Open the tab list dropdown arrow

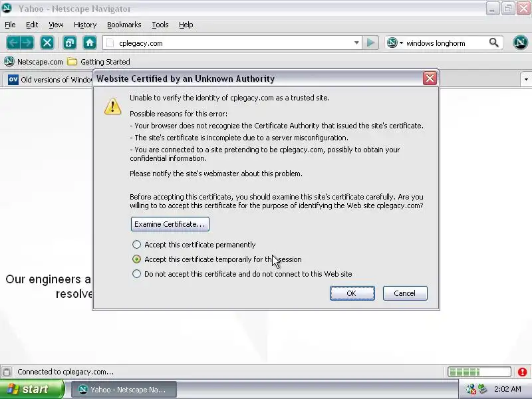tap(526, 79)
